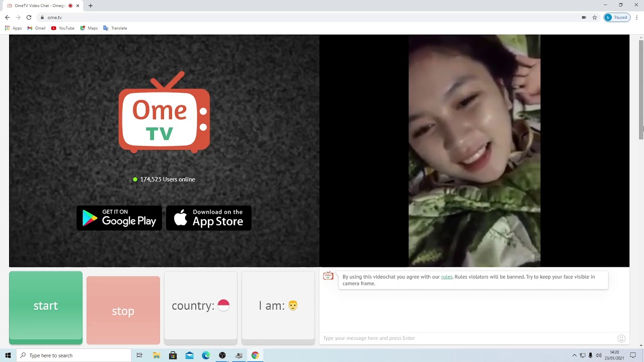The height and width of the screenshot is (362, 644).
Task: Click the Windows taskbar search box
Action: coord(73,355)
